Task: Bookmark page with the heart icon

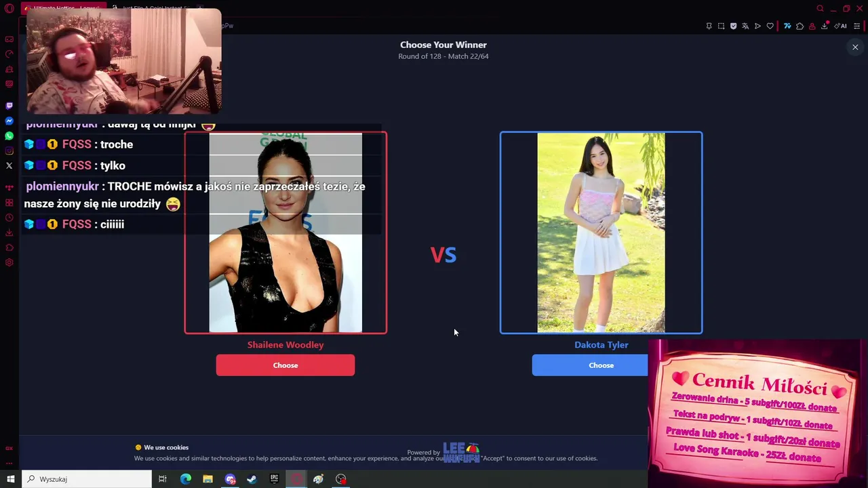Action: tap(770, 26)
